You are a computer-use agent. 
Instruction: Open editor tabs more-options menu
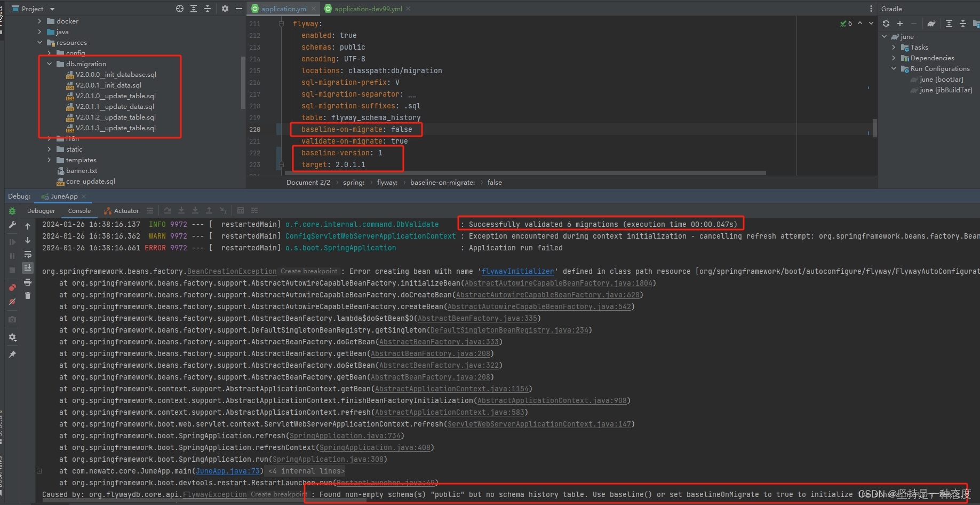click(871, 9)
